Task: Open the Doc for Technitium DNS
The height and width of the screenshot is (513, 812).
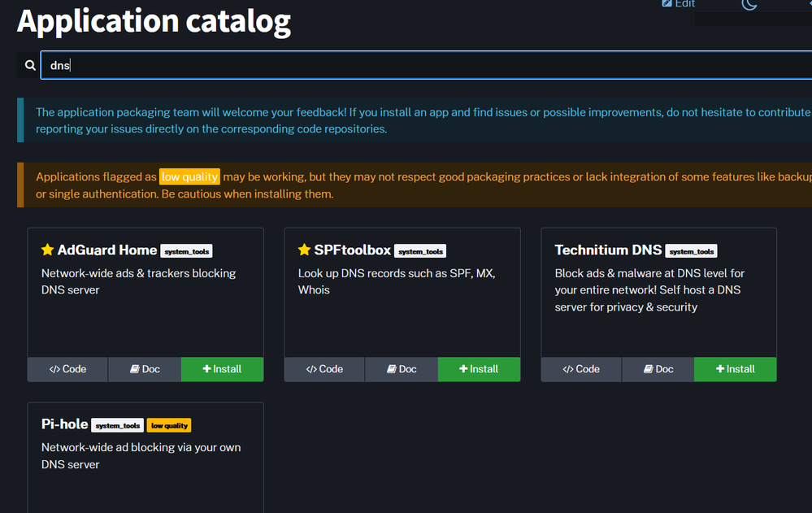Action: coord(658,369)
